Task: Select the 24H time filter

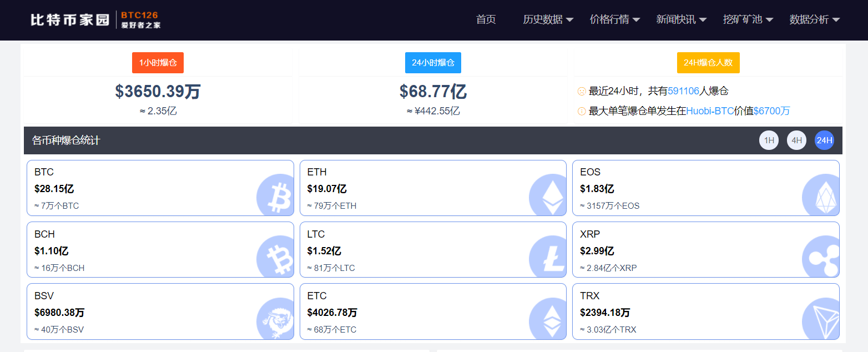Action: click(824, 140)
